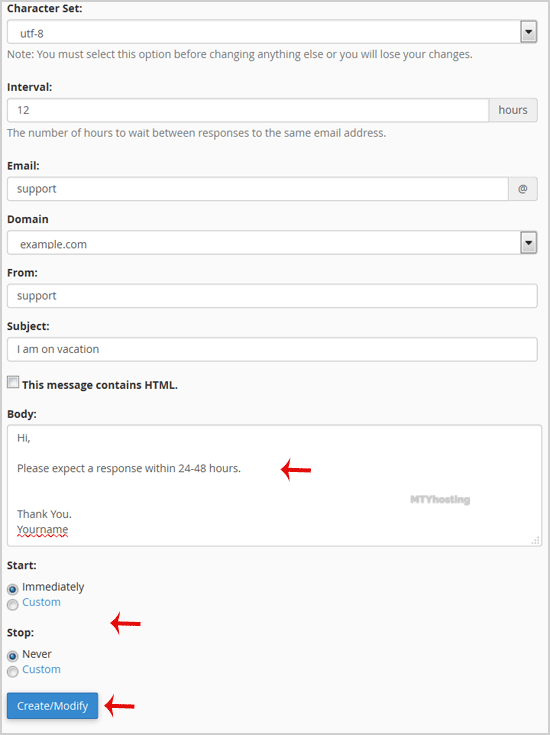550x735 pixels.
Task: Click the Custom link under Start
Action: (x=41, y=602)
